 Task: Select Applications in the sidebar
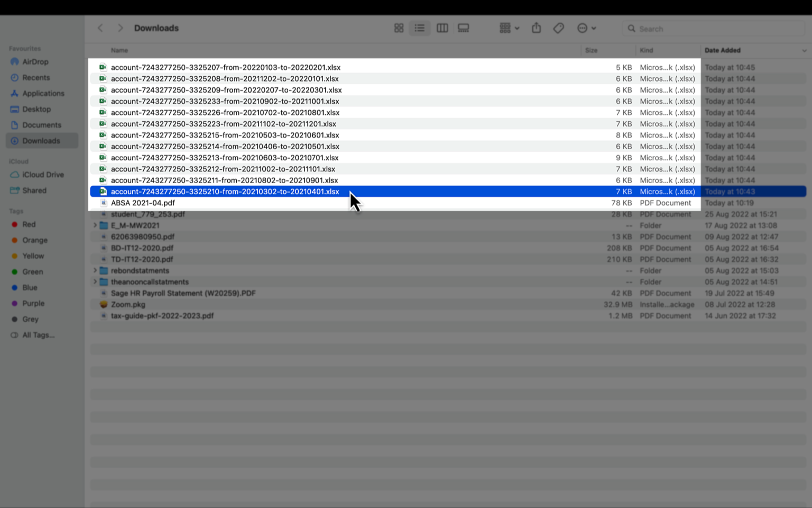coord(43,93)
